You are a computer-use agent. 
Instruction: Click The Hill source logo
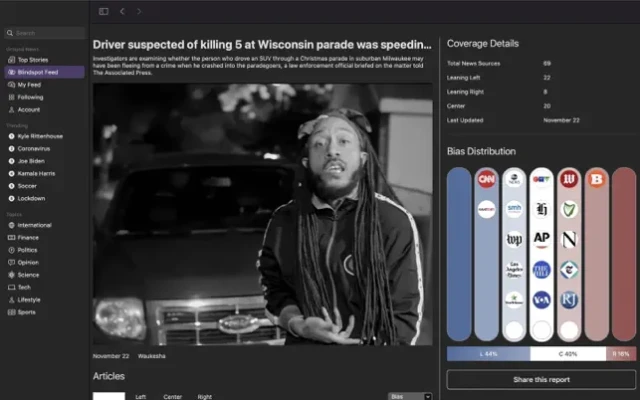click(x=541, y=268)
